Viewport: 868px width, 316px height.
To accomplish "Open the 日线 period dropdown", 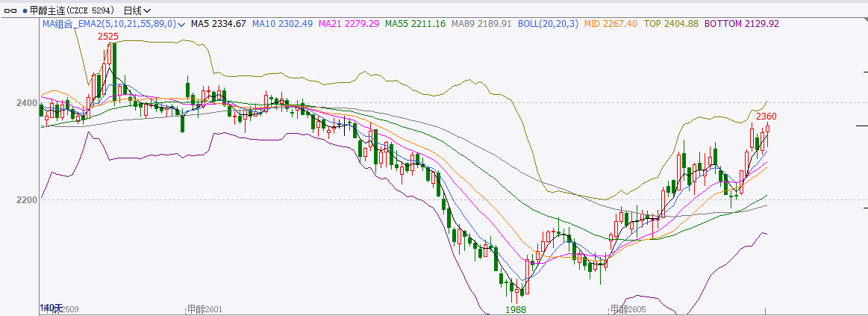I will [137, 10].
